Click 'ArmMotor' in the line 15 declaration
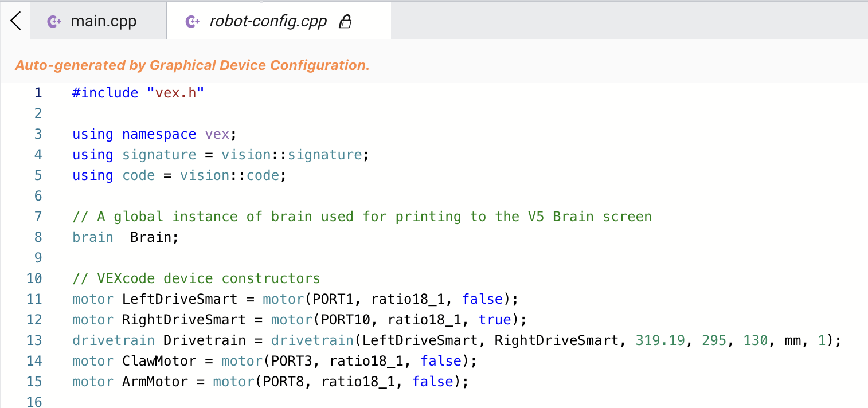 point(155,382)
